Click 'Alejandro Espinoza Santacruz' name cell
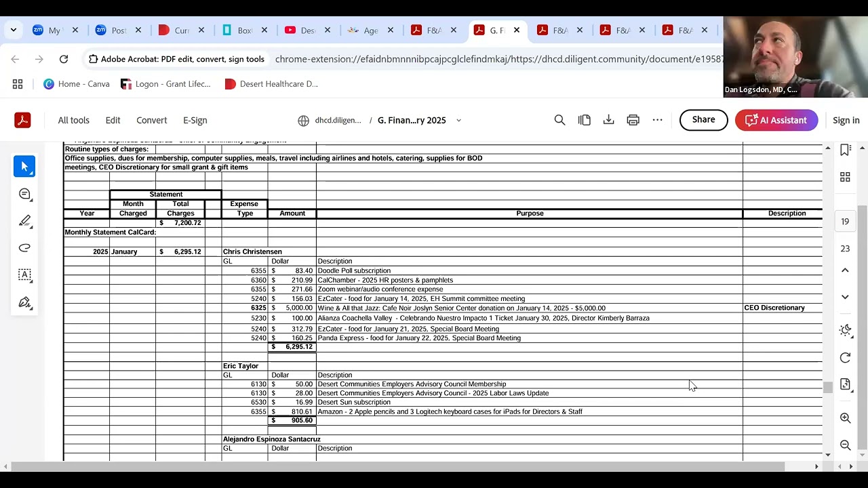 click(x=272, y=439)
